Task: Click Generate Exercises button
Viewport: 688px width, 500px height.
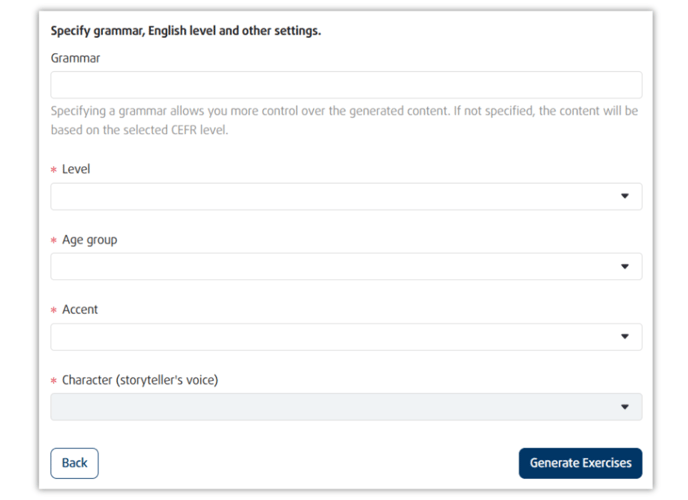Action: click(x=580, y=463)
